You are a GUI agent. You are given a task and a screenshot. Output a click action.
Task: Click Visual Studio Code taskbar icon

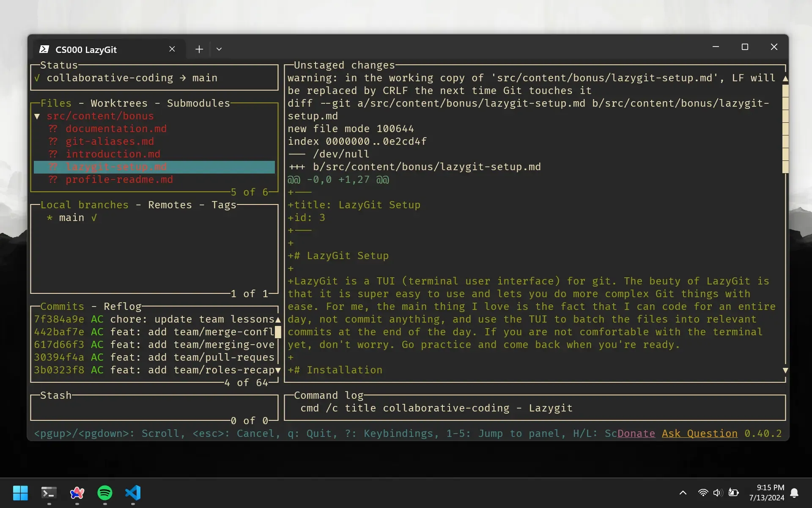(x=133, y=493)
